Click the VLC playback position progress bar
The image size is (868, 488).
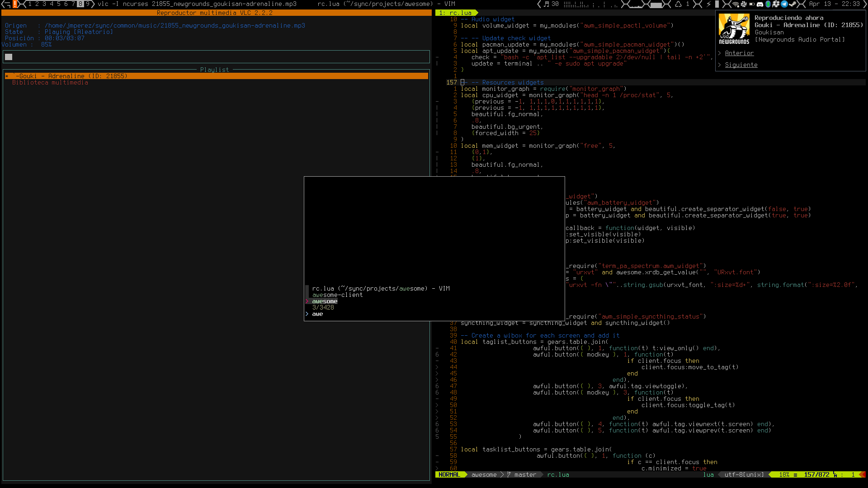216,57
